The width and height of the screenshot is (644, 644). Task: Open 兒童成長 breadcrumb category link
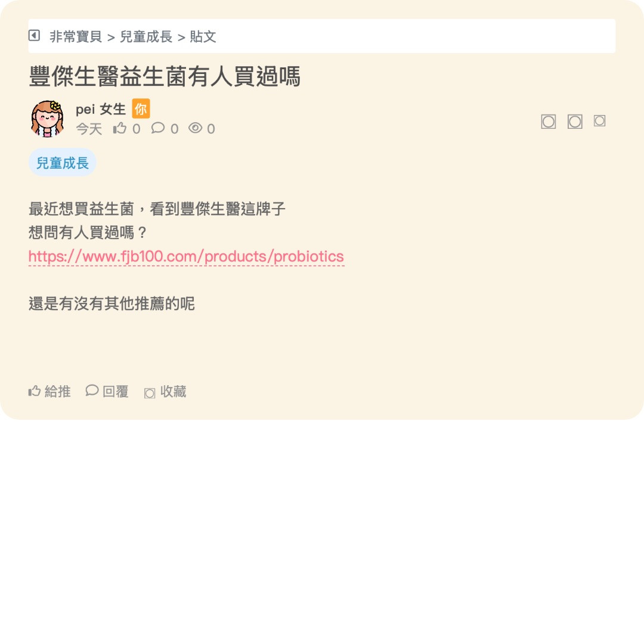pyautogui.click(x=146, y=36)
